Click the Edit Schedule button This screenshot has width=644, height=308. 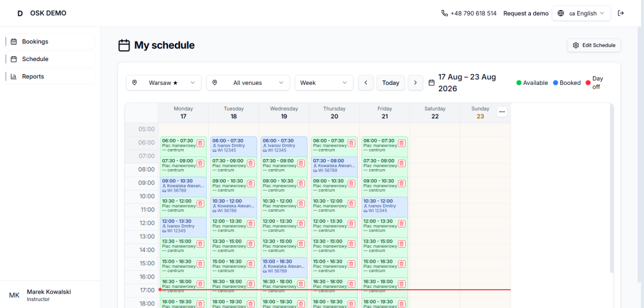(594, 45)
